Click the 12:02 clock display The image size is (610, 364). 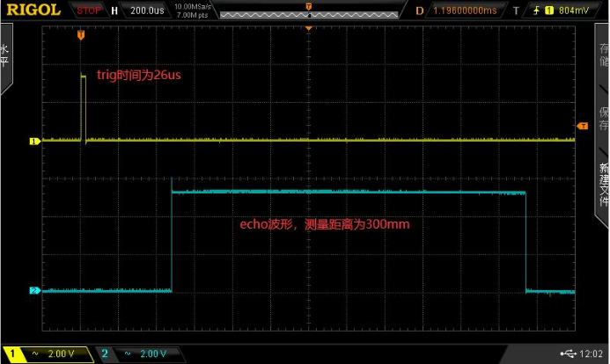[591, 353]
